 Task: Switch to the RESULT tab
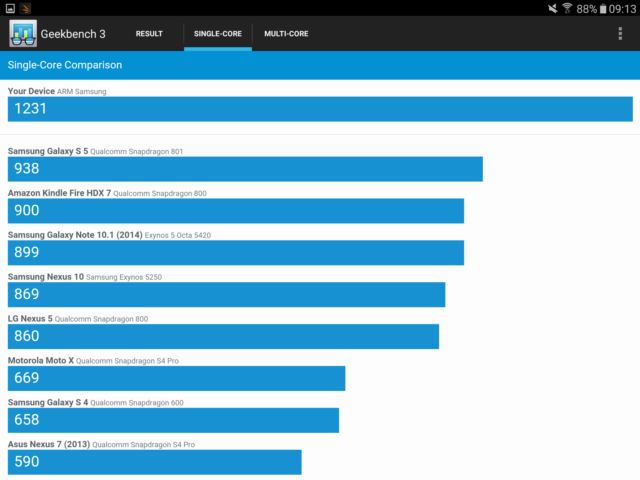click(149, 33)
